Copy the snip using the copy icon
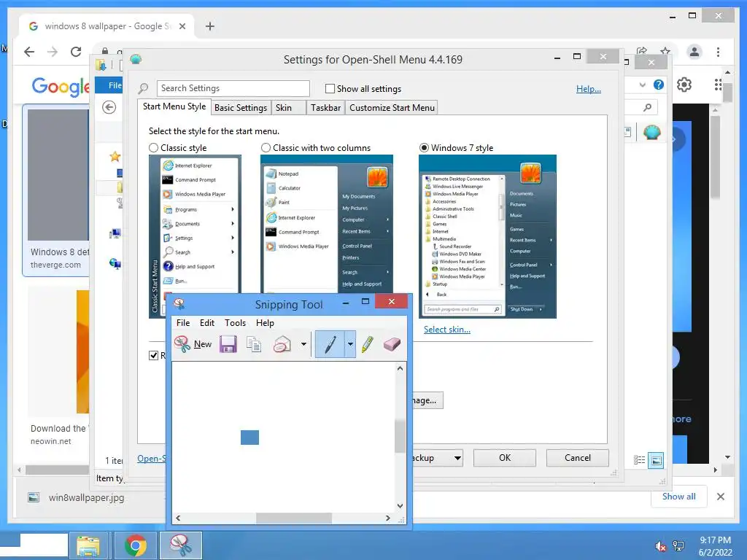 pyautogui.click(x=254, y=344)
